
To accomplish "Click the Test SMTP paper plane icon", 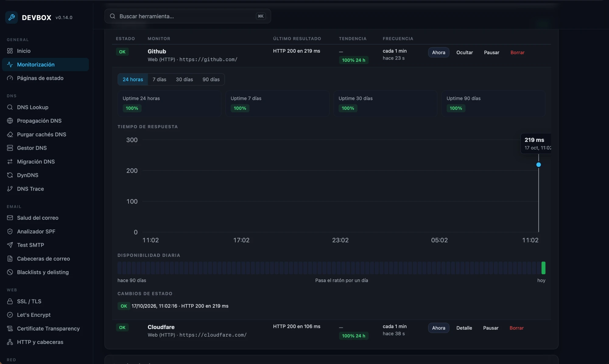I will click(x=10, y=245).
